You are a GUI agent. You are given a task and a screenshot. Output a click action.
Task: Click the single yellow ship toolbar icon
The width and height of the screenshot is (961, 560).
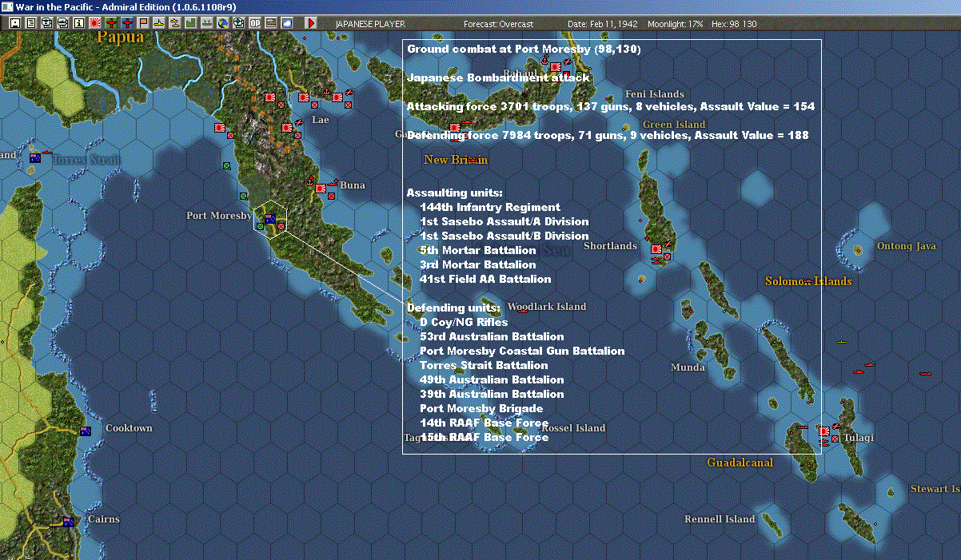(160, 23)
